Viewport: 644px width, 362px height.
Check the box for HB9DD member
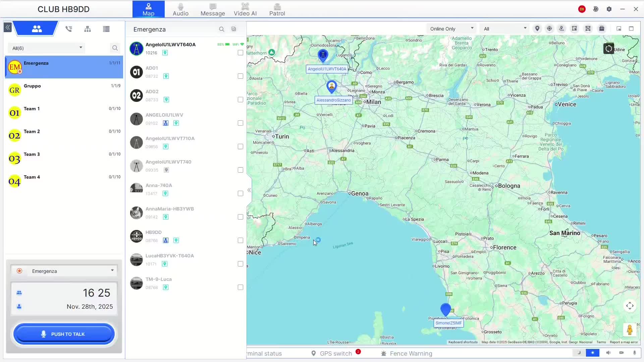(240, 240)
